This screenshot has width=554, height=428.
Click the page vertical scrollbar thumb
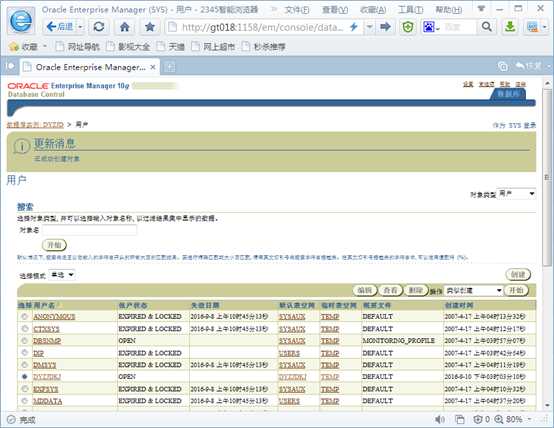547,176
